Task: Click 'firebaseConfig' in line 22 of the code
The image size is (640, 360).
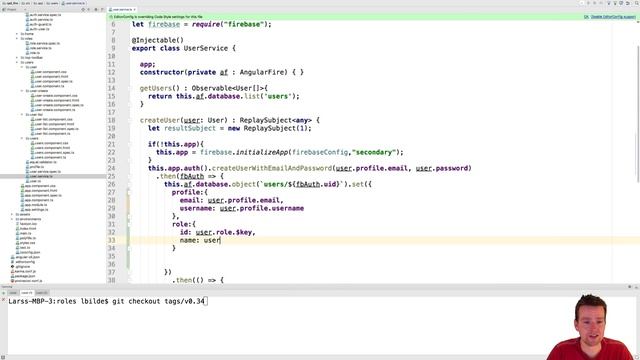Action: pyautogui.click(x=321, y=152)
